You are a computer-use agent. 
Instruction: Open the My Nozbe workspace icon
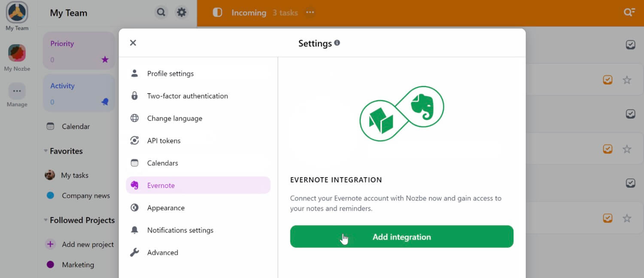[17, 53]
